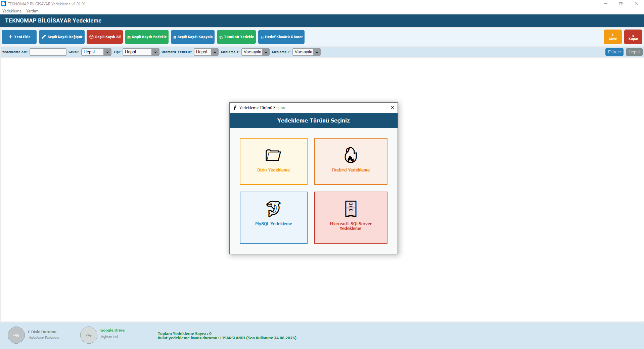Open the Yedekleme menu
The height and width of the screenshot is (349, 644).
tap(12, 11)
